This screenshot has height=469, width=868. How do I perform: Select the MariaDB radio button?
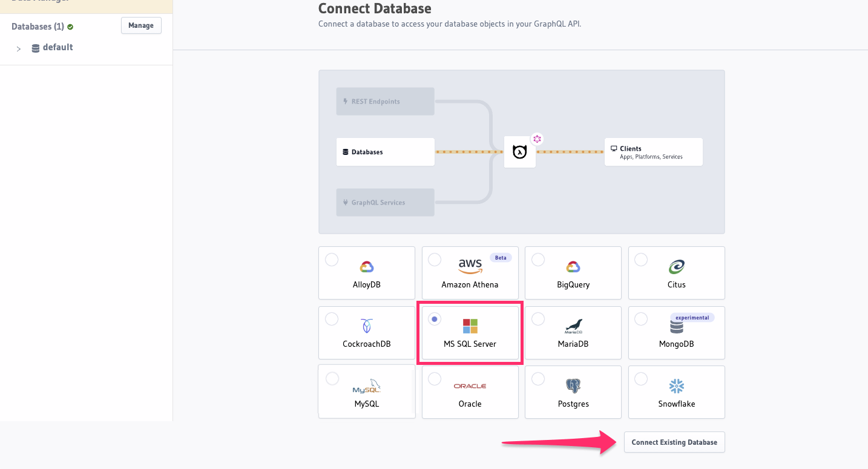(538, 319)
